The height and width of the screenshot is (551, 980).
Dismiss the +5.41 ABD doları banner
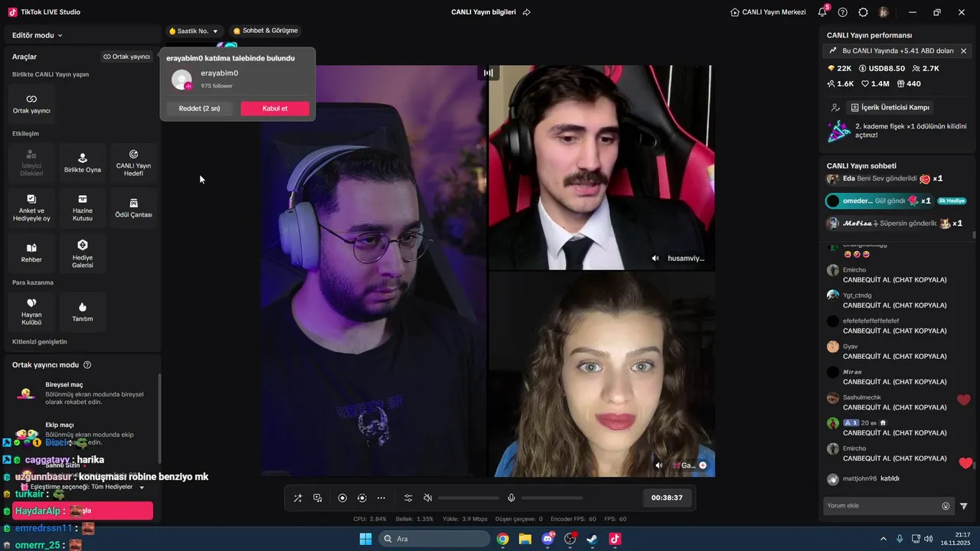(963, 51)
